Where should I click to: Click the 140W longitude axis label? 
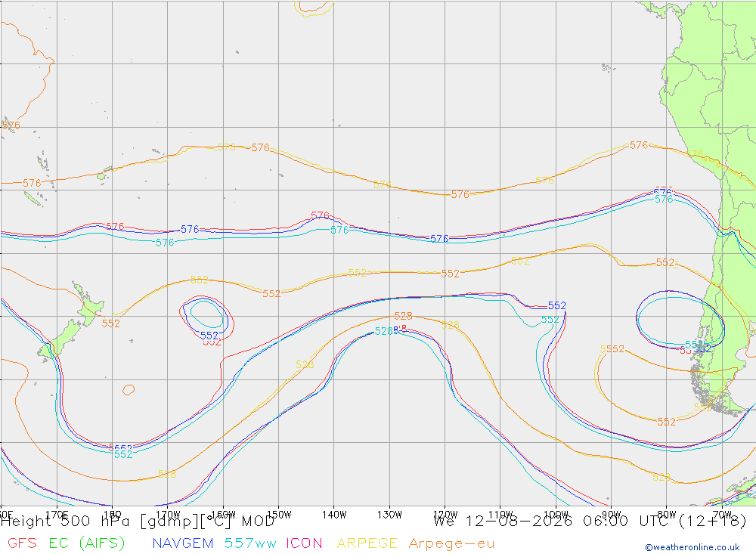click(x=334, y=515)
